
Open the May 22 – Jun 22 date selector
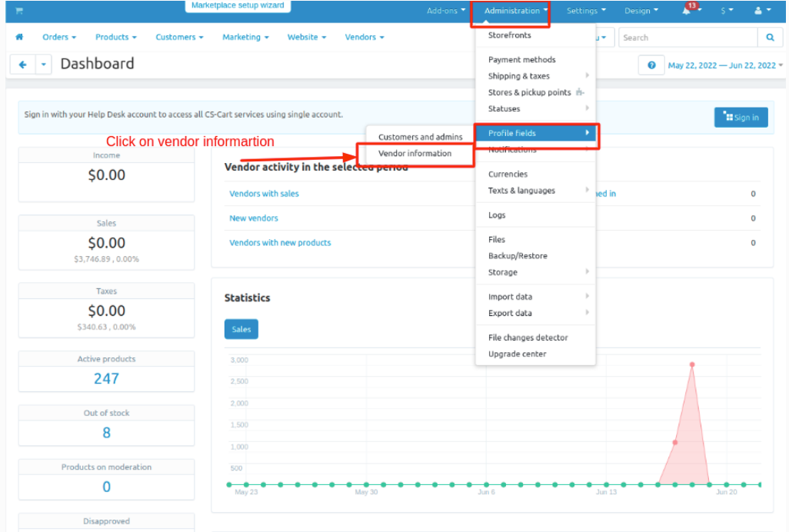724,65
